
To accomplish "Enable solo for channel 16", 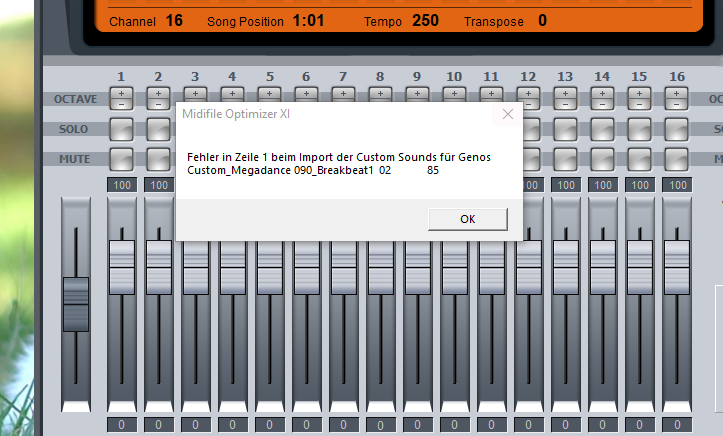I will pyautogui.click(x=676, y=129).
